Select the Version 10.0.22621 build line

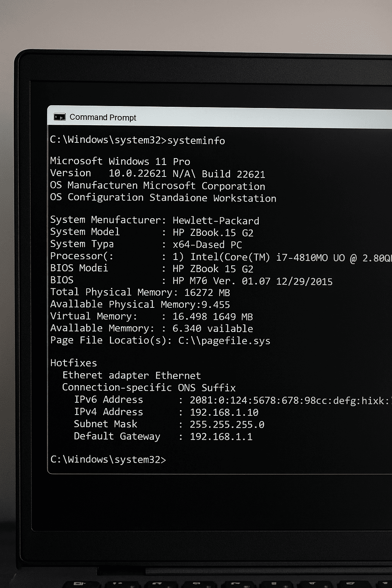[x=157, y=173]
